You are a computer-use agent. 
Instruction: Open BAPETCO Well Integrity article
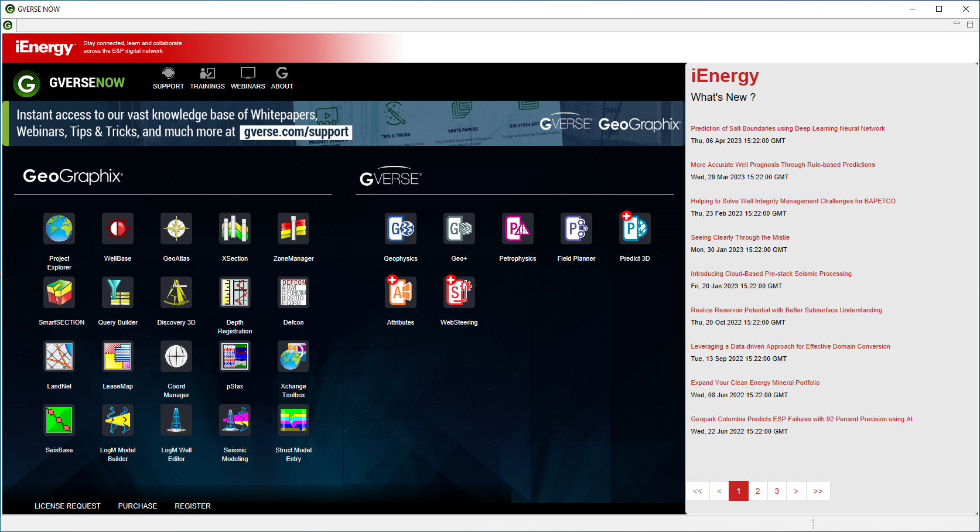(x=793, y=201)
